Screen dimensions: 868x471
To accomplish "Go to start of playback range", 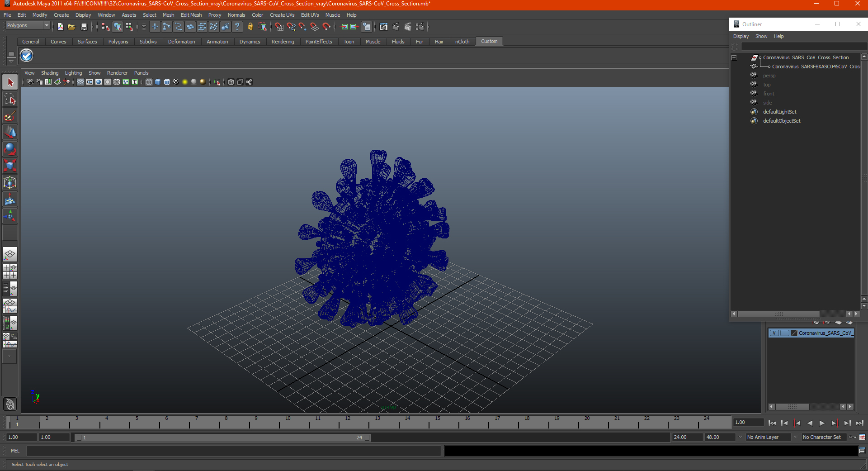I will pos(772,423).
